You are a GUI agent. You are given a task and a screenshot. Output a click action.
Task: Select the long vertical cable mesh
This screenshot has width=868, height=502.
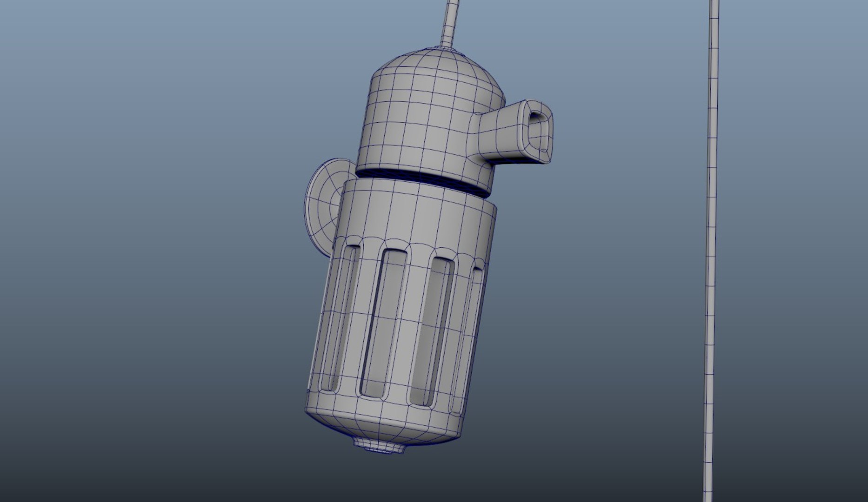coord(711,251)
